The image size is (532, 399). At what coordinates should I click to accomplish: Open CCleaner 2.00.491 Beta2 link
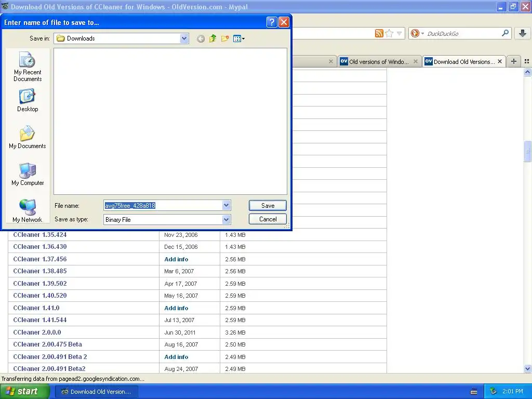[49, 369]
